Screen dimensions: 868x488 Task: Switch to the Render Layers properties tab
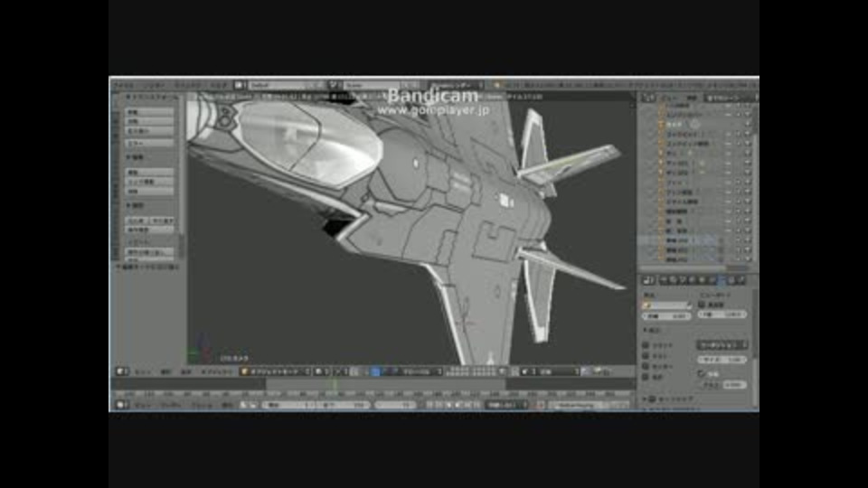(x=674, y=280)
